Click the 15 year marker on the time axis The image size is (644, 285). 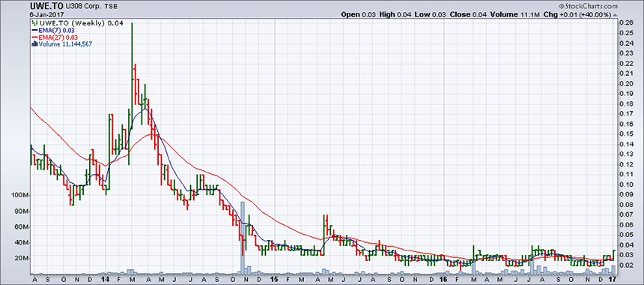click(274, 279)
